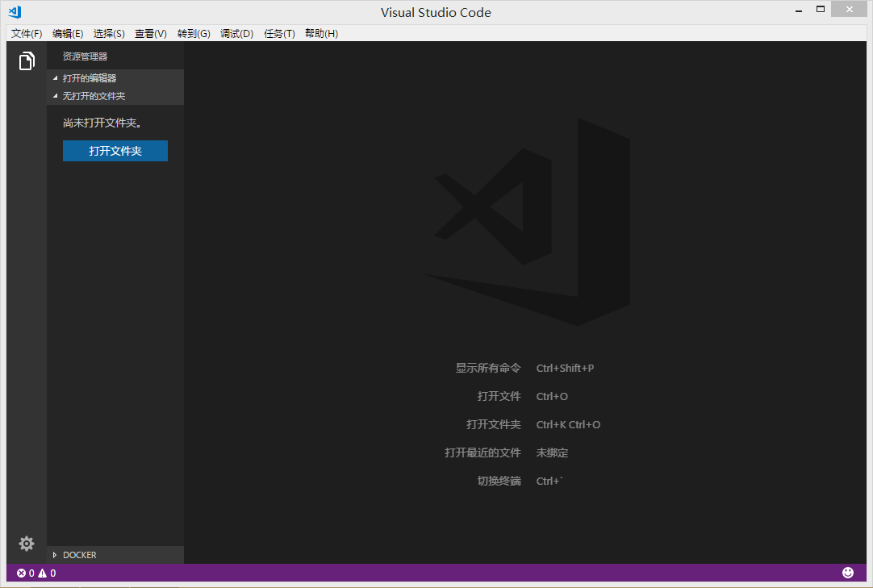Click the errors count icon in status bar
The image size is (873, 588).
pos(21,573)
